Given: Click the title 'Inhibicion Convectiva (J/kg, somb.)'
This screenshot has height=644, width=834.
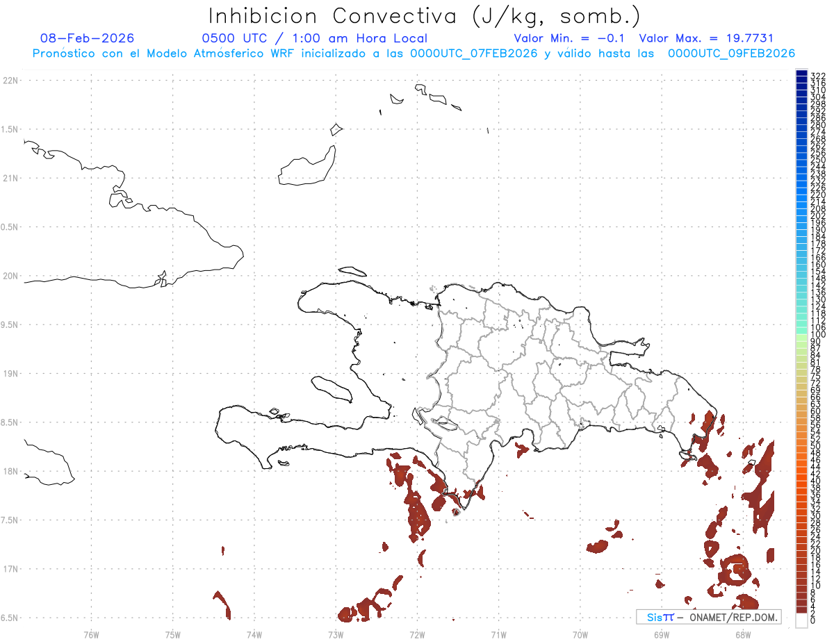Looking at the screenshot, I should click(x=425, y=17).
